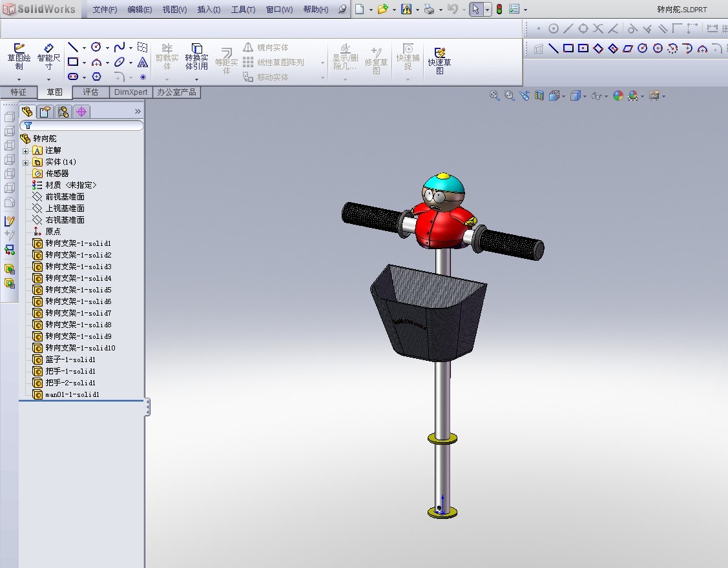Click the section view icon

(x=539, y=96)
